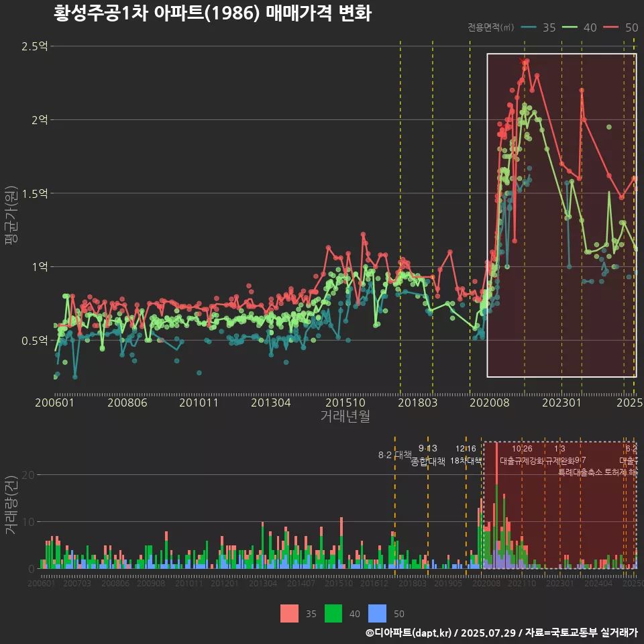
Task: Click the 200908 label on volume chart
Action: point(151,583)
